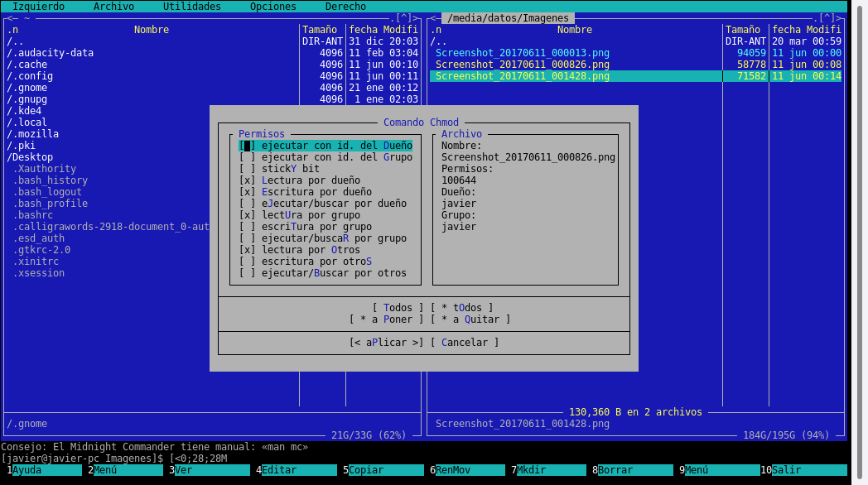Screen dimensions: 868x485
Task: Select /.gnupg directory in left panel
Action: click(27, 99)
